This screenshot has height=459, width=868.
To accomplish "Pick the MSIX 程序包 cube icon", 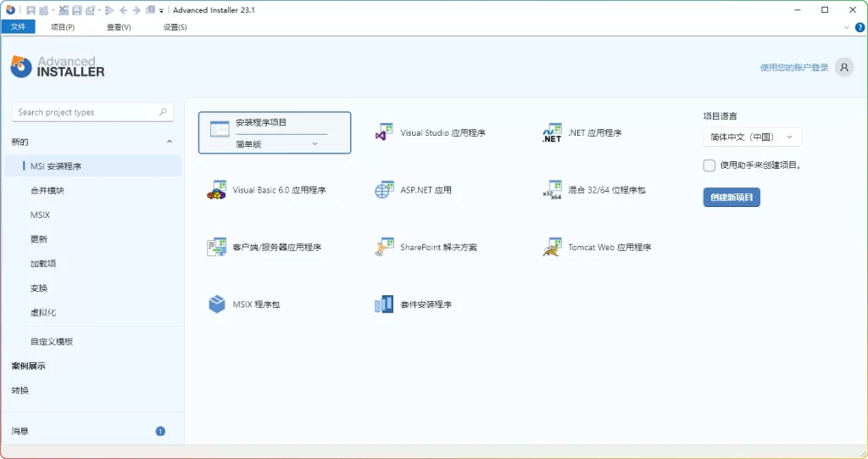I will [217, 304].
